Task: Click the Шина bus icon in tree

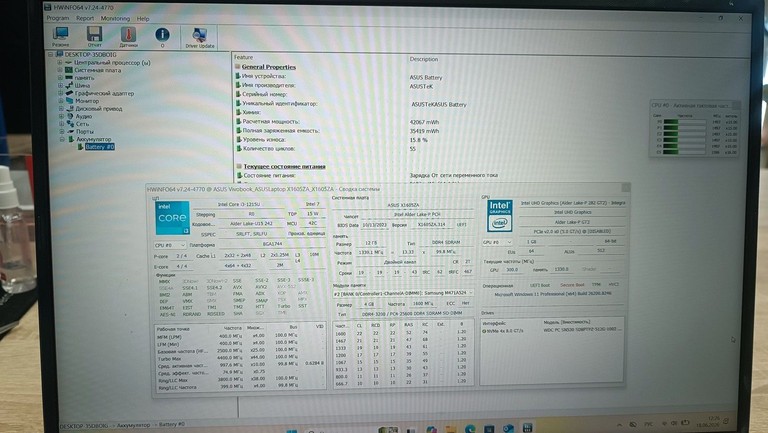Action: pos(70,85)
